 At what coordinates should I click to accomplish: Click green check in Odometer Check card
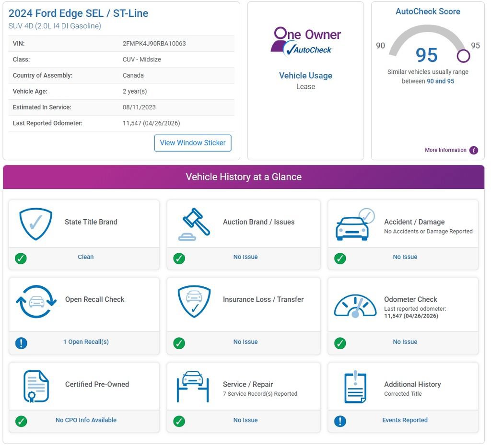pos(340,343)
